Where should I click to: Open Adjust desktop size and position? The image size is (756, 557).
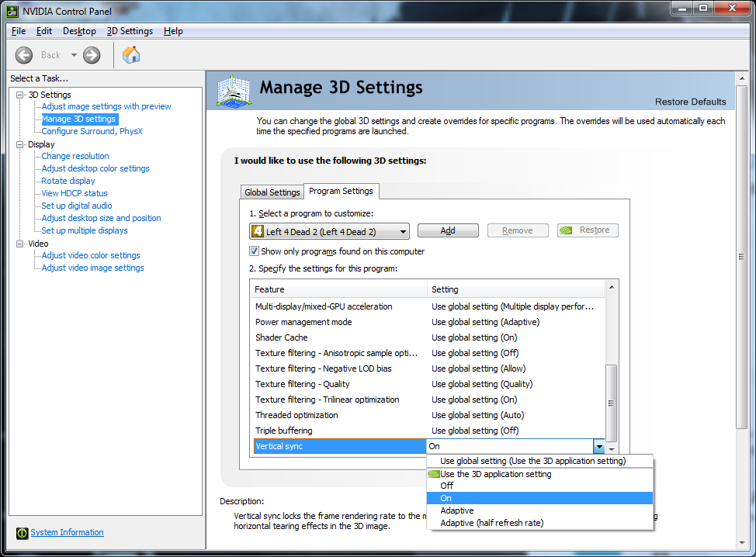(101, 218)
